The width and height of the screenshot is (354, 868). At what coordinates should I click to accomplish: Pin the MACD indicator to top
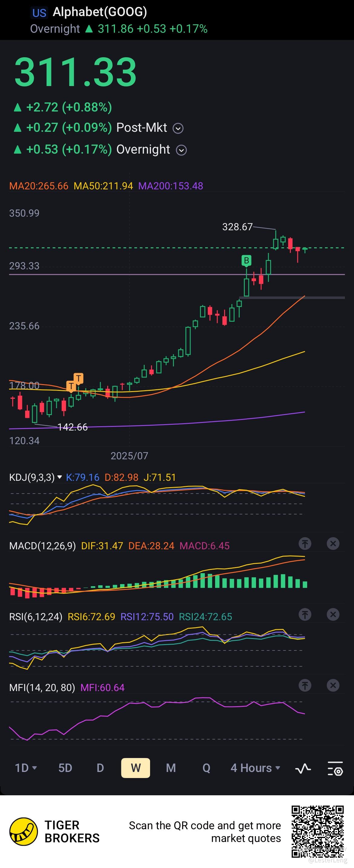[305, 544]
